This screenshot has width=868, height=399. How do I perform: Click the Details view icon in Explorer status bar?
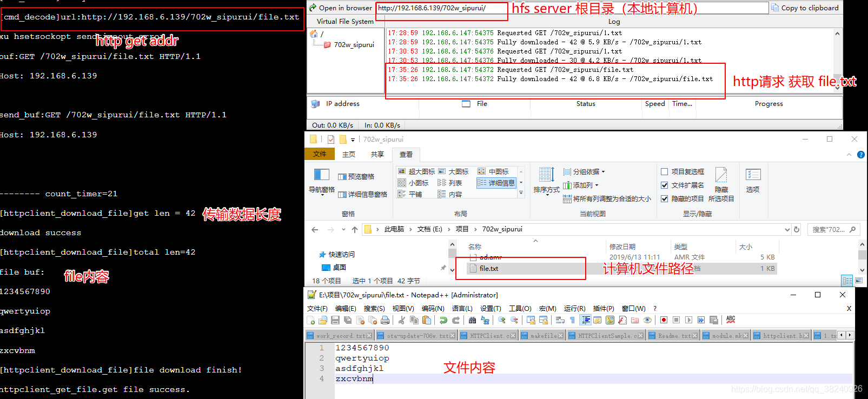[x=847, y=281]
